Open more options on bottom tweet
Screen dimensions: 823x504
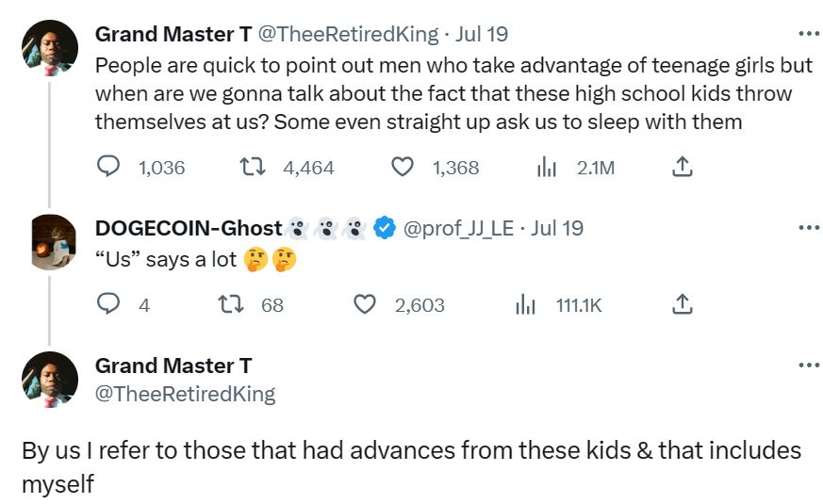pos(808,366)
